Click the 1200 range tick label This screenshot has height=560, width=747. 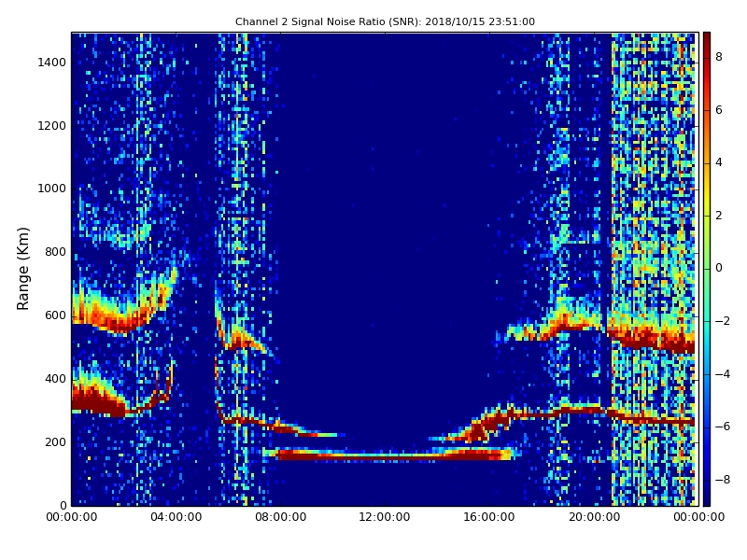51,126
